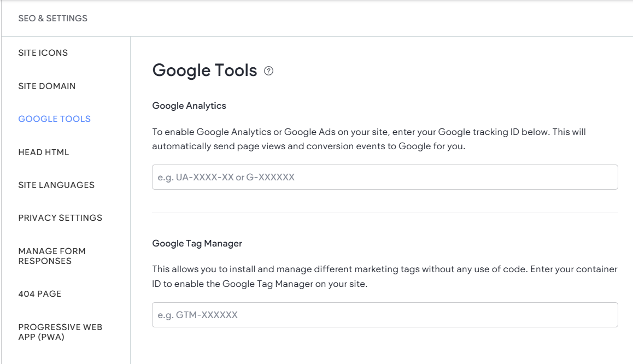Open the Head HTML section

click(44, 152)
